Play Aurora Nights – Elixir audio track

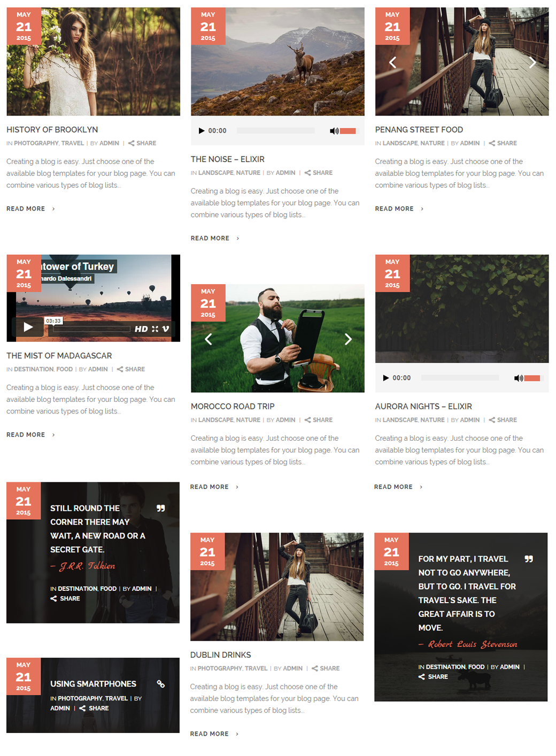pos(386,378)
